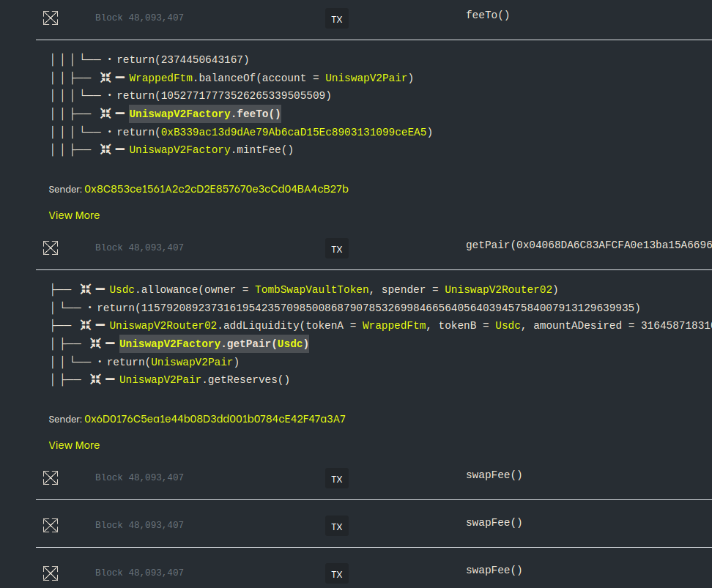This screenshot has width=712, height=588.
Task: Open the returned UniswapV2Pair link
Action: (x=192, y=362)
